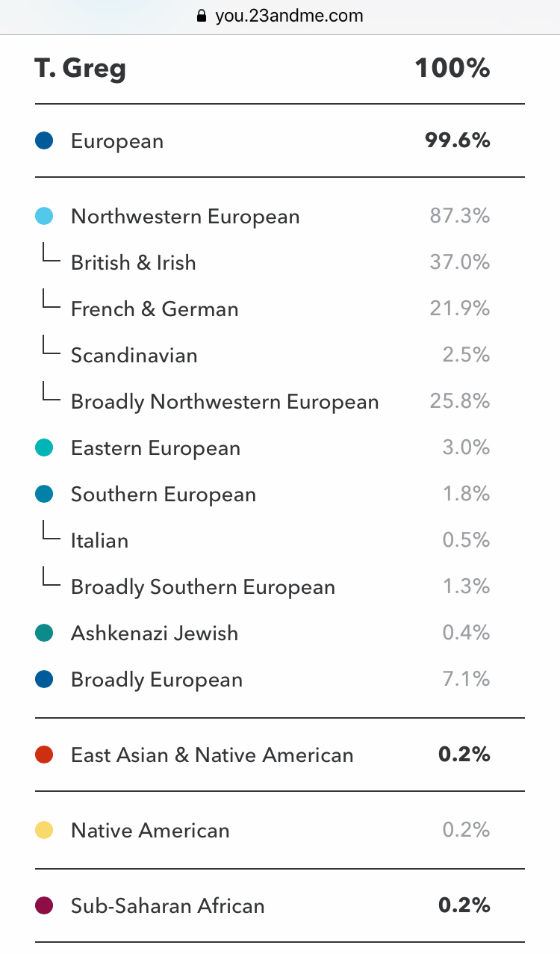
Task: Click the T. Greg profile heading
Action: (x=81, y=68)
